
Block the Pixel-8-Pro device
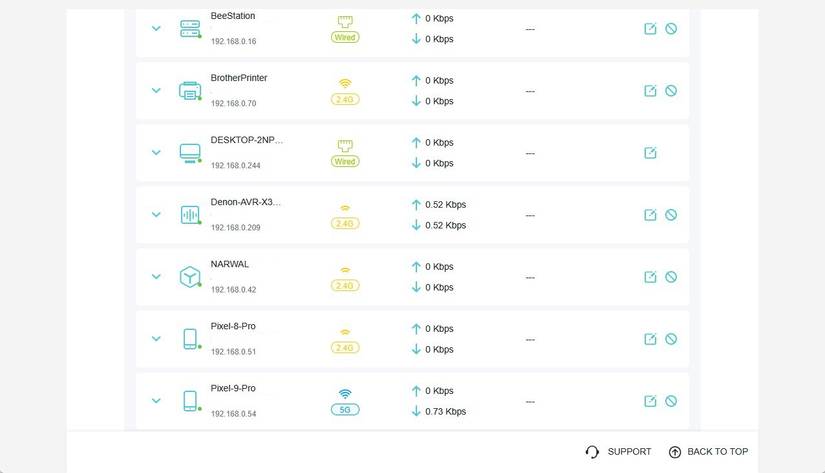pyautogui.click(x=671, y=339)
